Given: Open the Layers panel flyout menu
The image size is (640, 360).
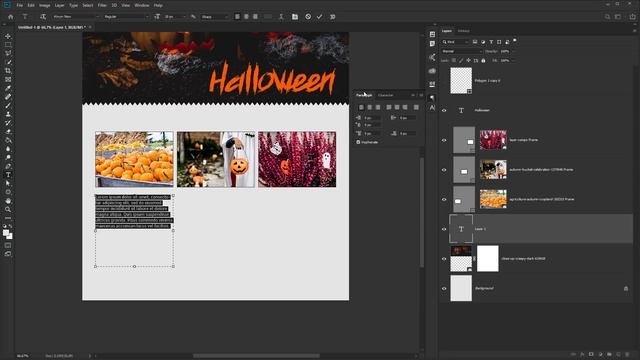Looking at the screenshot, I should [x=634, y=31].
